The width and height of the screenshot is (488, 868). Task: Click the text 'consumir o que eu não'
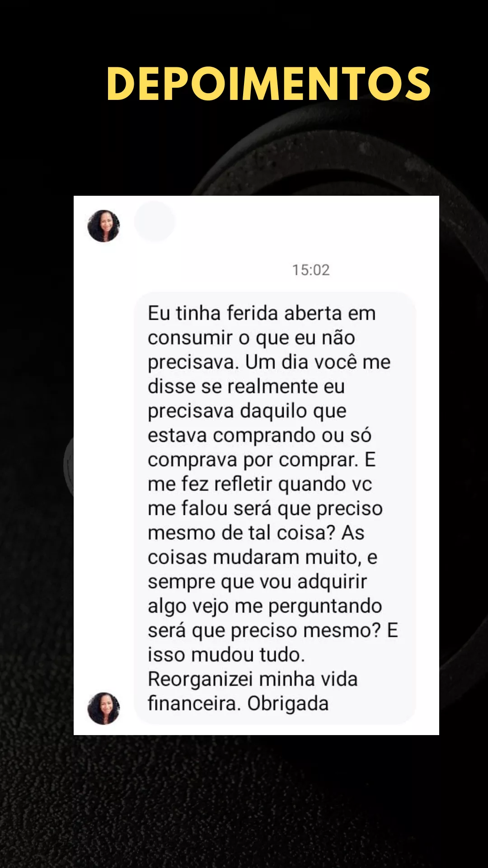click(251, 338)
